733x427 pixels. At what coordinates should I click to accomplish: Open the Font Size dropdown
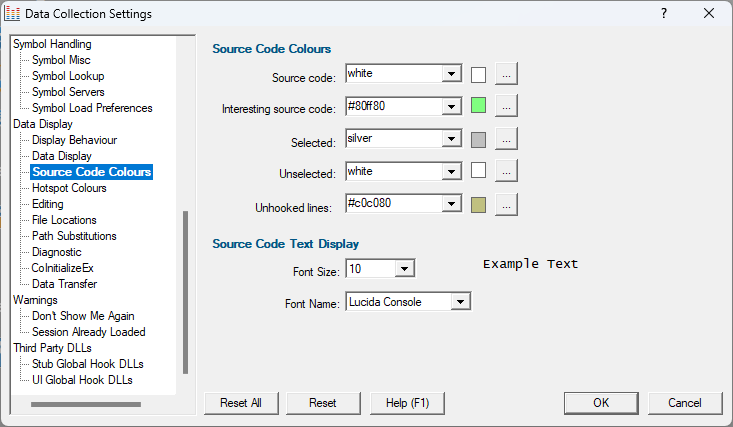404,269
